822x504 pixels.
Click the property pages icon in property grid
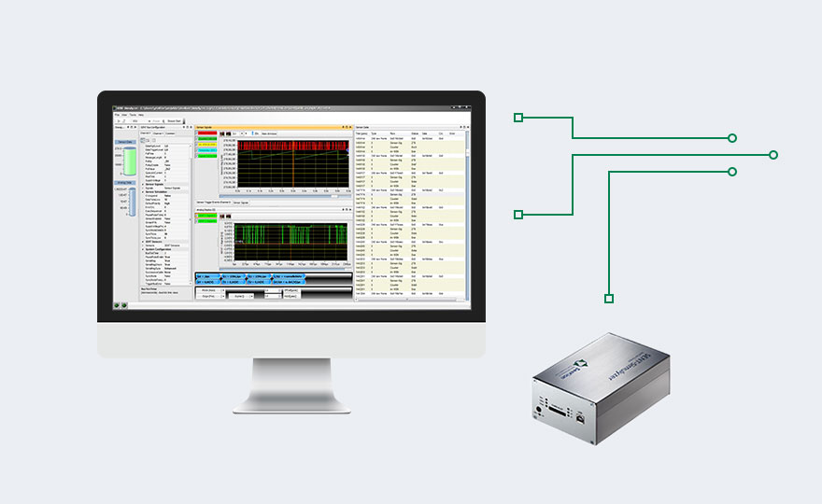154,140
